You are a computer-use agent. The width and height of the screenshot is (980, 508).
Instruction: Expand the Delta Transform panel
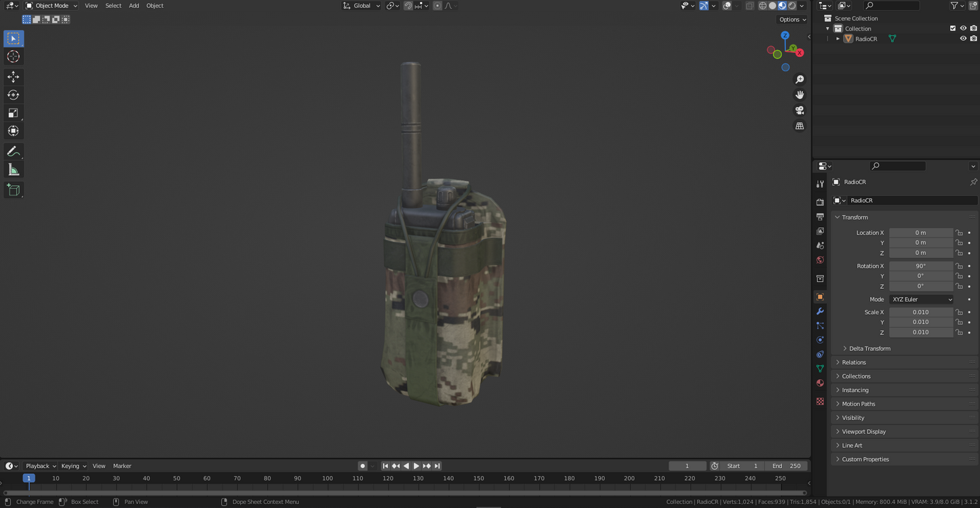click(869, 349)
